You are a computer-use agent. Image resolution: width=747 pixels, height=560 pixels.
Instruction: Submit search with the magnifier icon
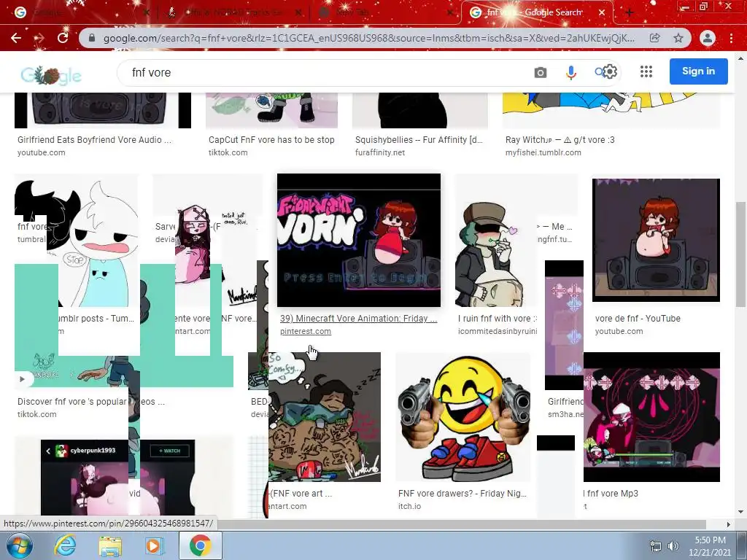(600, 72)
